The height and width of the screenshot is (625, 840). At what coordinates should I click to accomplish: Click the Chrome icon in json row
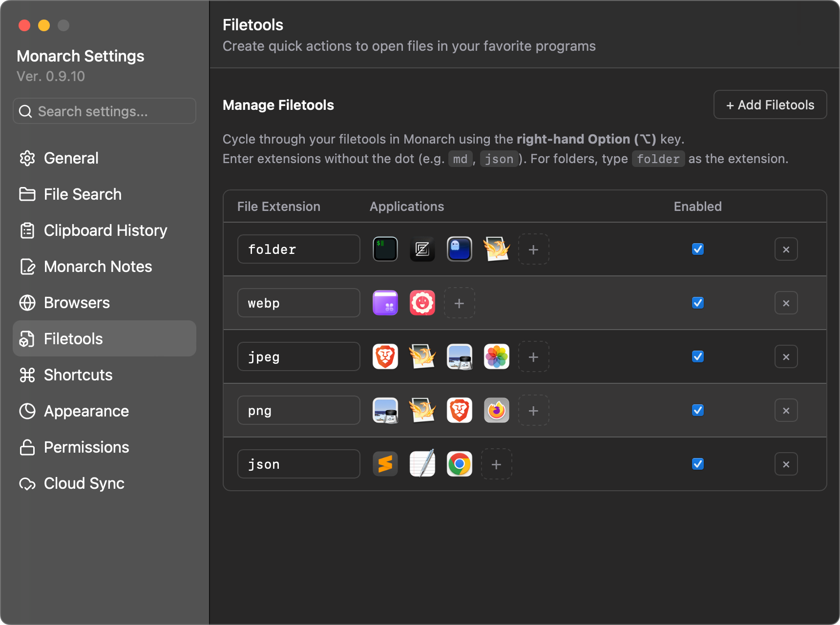460,464
